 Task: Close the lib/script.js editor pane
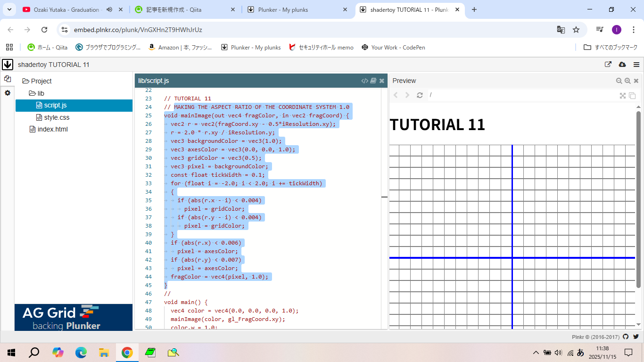click(382, 81)
